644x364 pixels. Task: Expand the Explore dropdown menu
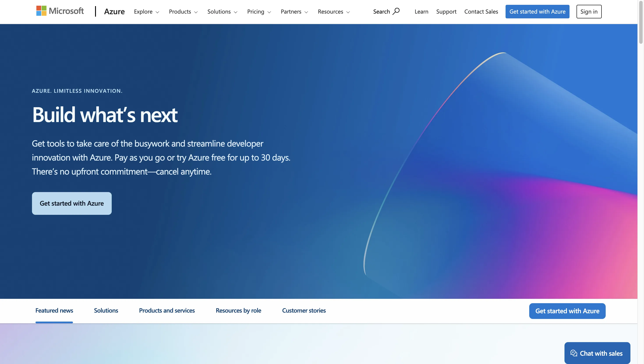point(146,12)
